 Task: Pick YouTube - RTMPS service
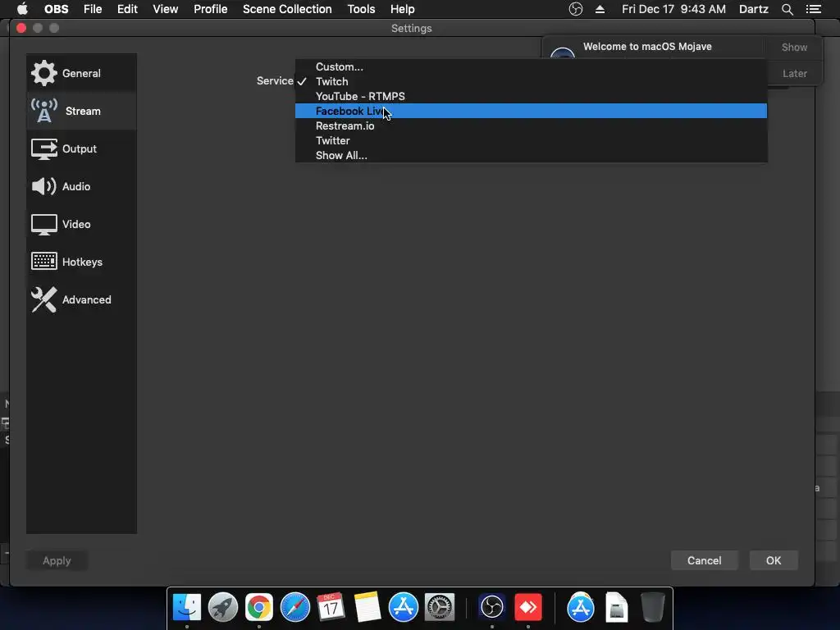531,97
